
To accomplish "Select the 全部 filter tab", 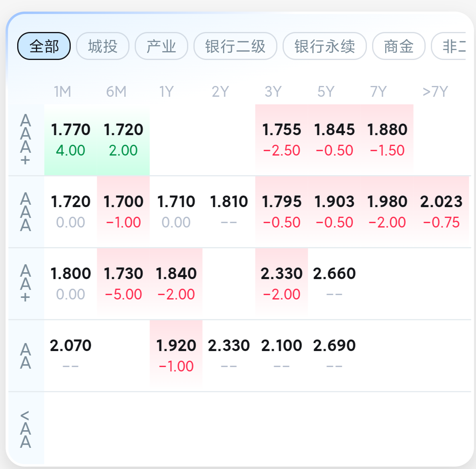I will [x=44, y=46].
